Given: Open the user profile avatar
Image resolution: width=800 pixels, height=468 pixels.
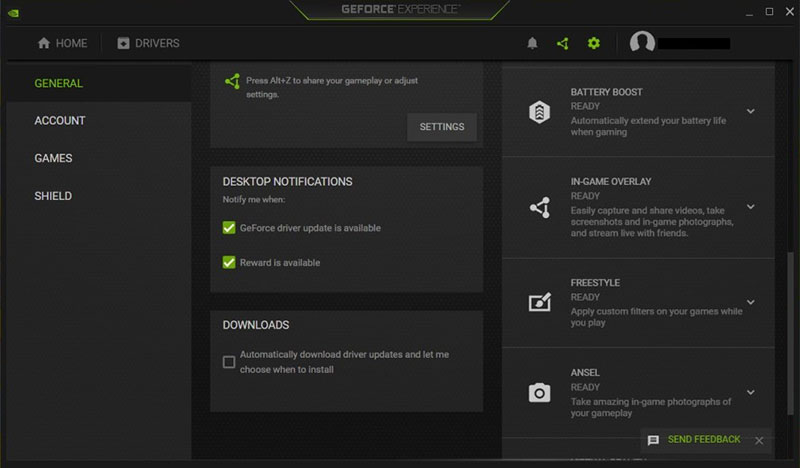Looking at the screenshot, I should coord(642,42).
